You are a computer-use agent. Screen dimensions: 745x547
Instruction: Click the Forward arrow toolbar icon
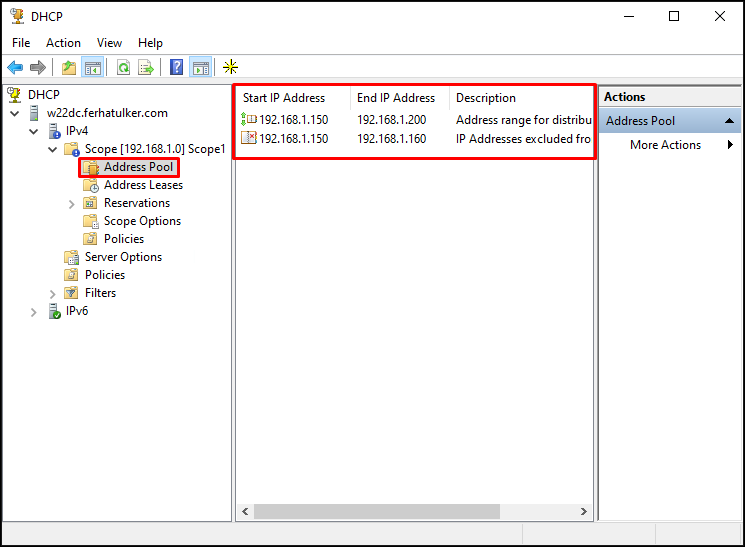[x=38, y=67]
